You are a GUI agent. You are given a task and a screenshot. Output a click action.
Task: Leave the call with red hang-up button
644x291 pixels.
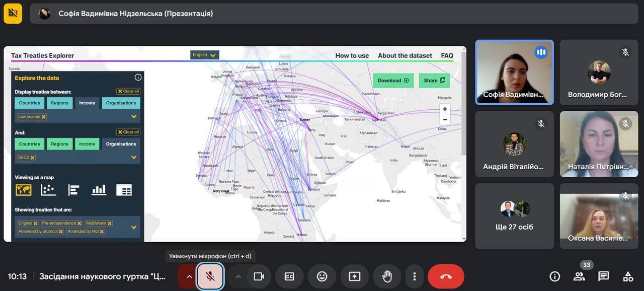point(446,276)
